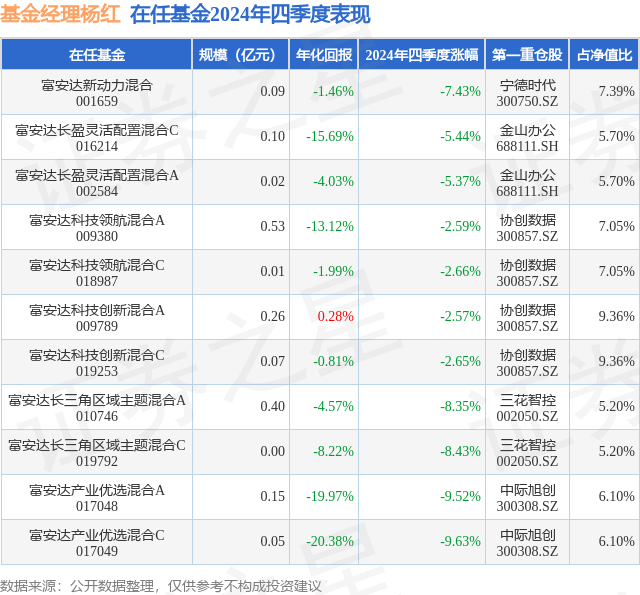Click the red 0.28% annualized return
This screenshot has height=595, width=640.
[336, 316]
